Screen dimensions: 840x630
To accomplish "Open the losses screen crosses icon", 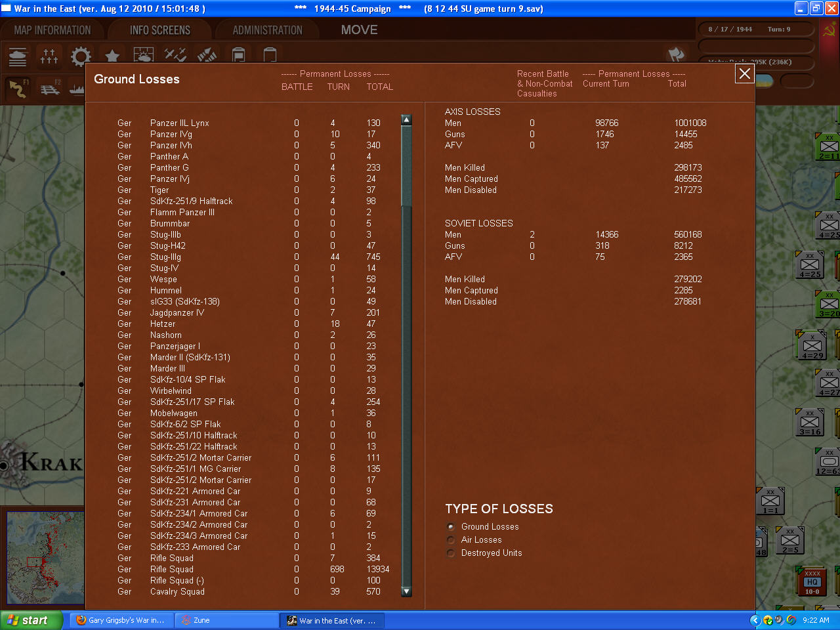I will coord(49,56).
